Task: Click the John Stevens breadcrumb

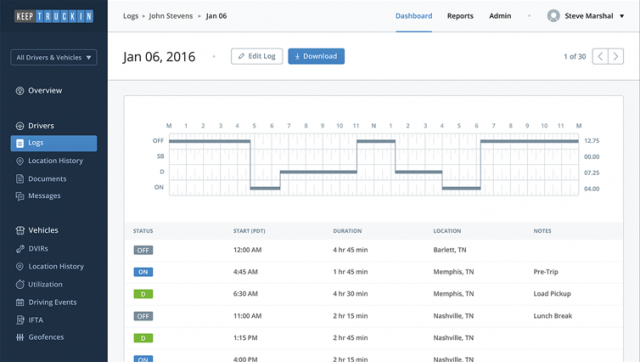Action: pyautogui.click(x=171, y=16)
